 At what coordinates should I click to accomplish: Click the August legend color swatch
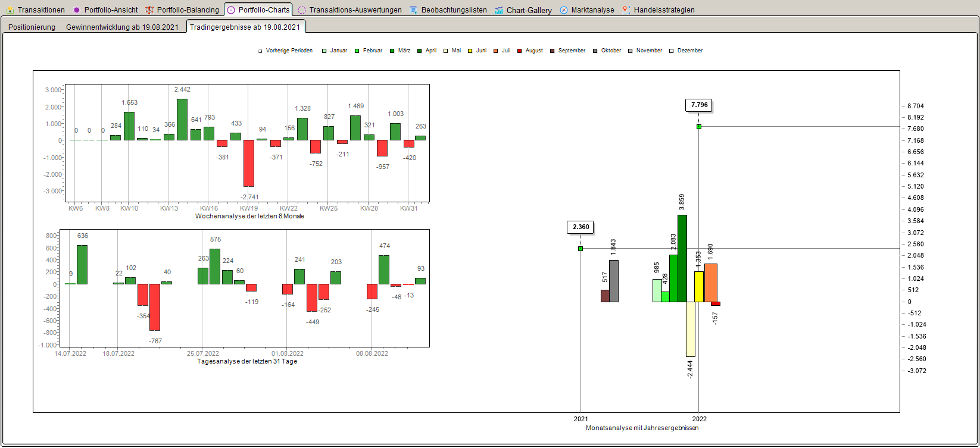(520, 51)
